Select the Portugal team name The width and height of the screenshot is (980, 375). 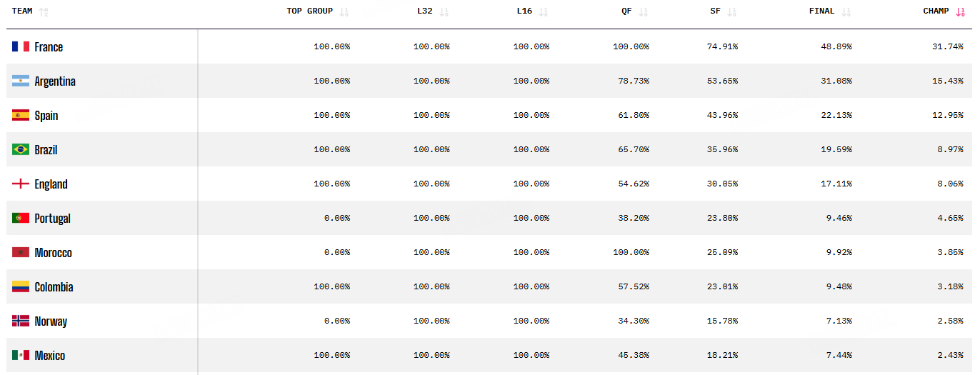click(53, 219)
